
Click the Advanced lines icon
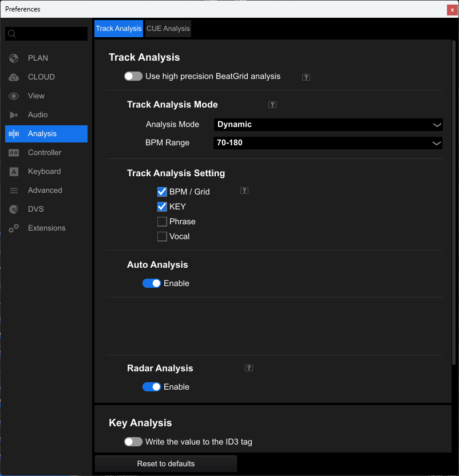(14, 191)
